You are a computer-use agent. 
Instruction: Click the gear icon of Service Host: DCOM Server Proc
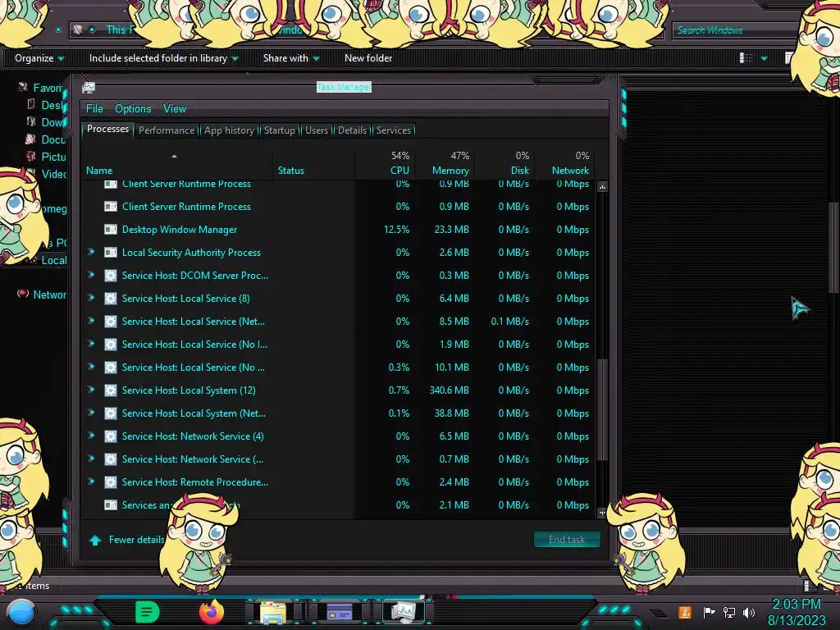click(x=111, y=276)
